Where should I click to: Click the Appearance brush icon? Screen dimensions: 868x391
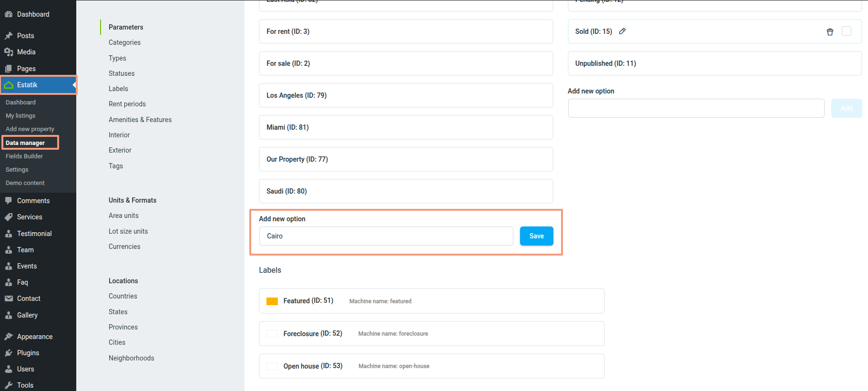pyautogui.click(x=9, y=337)
